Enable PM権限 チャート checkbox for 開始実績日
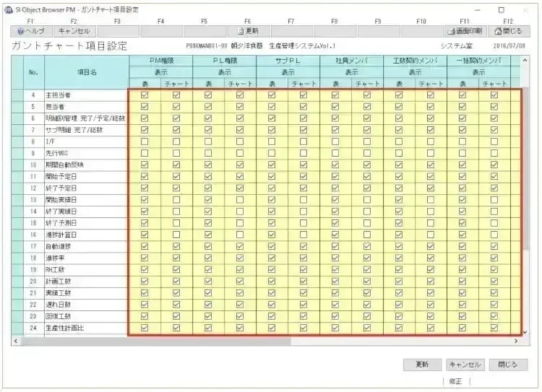 (176, 199)
